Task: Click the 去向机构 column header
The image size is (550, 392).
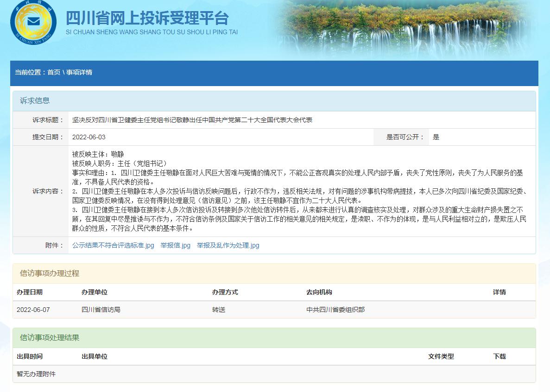Action: pyautogui.click(x=319, y=292)
